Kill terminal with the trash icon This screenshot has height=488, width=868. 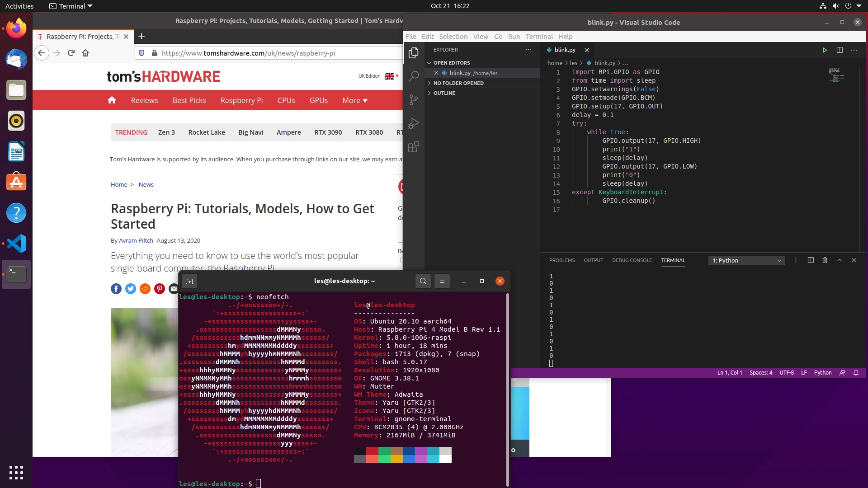pyautogui.click(x=825, y=260)
